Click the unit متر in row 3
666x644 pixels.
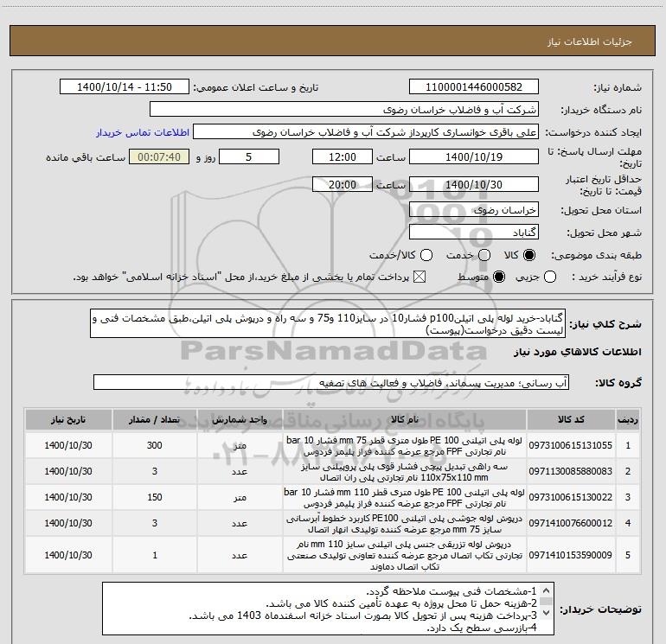[240, 497]
